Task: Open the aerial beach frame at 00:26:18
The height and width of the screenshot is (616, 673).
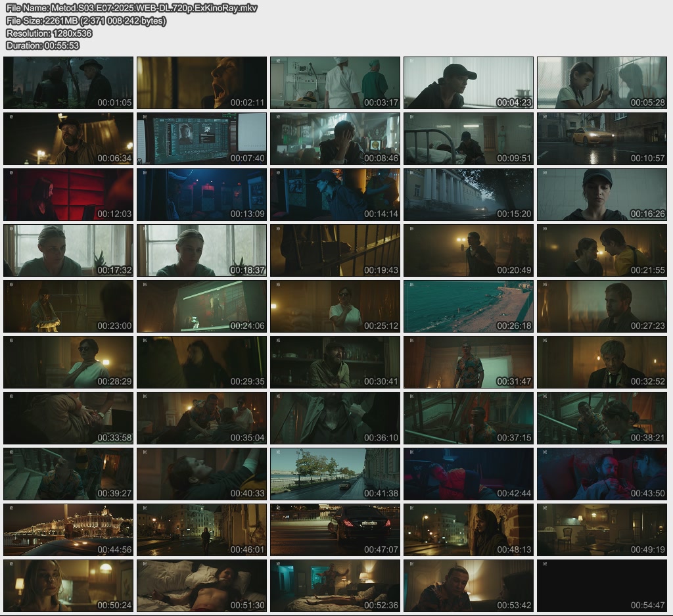Action: coord(469,306)
